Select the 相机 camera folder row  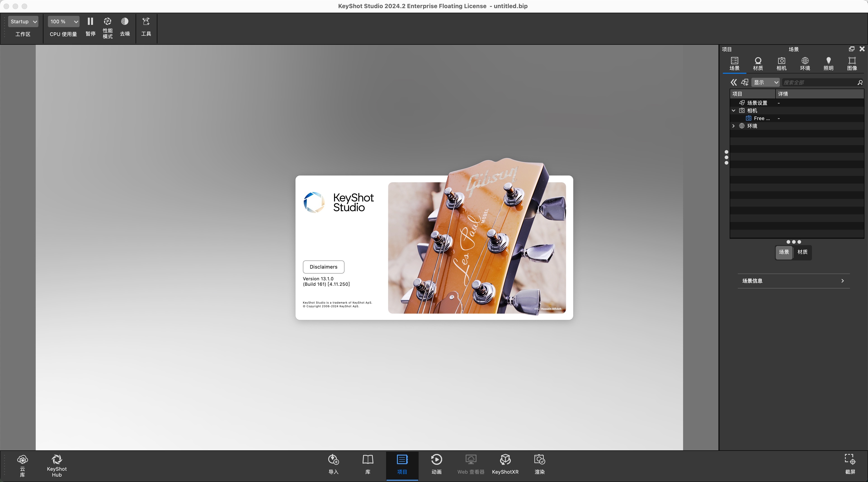797,111
